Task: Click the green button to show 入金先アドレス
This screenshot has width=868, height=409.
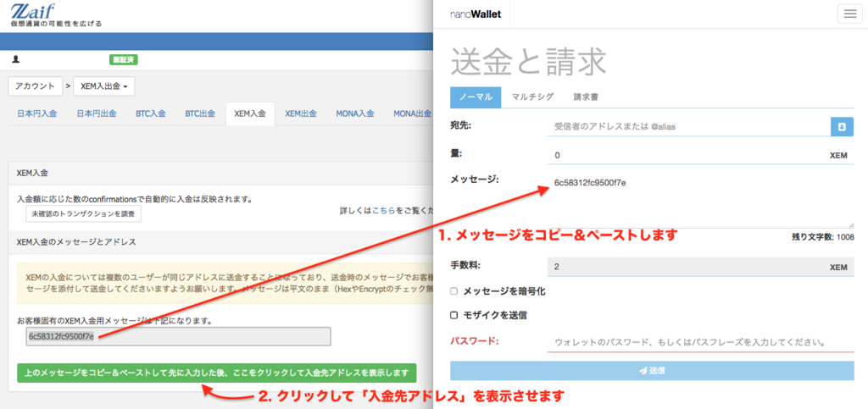Action: (216, 373)
